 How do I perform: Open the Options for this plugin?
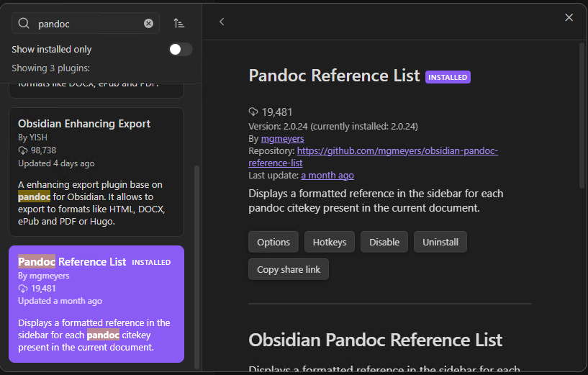(x=273, y=243)
